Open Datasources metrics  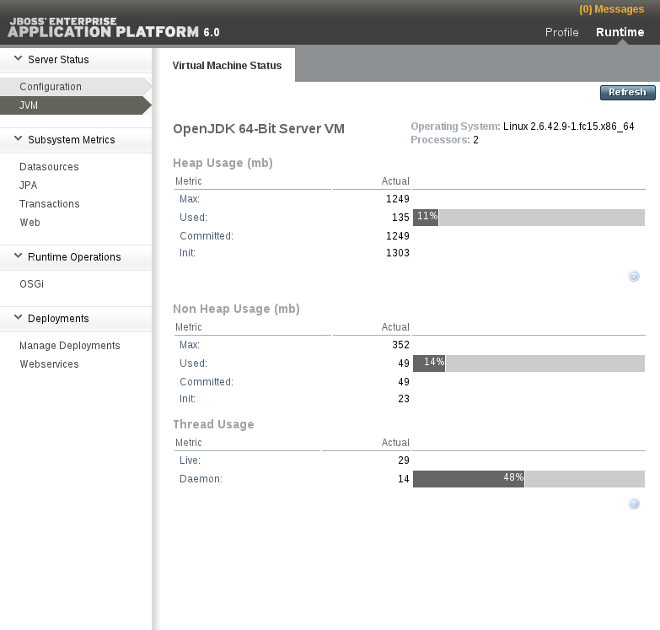pos(49,167)
